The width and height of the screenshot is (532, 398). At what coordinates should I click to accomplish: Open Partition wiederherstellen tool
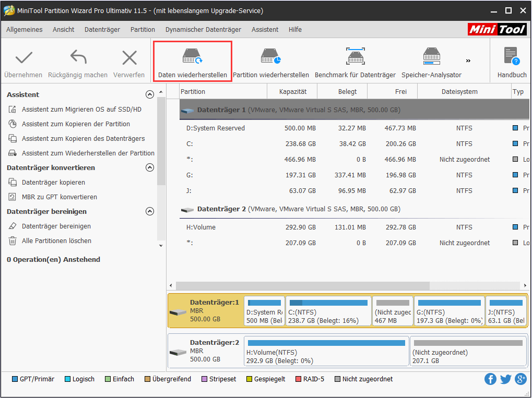pos(271,62)
